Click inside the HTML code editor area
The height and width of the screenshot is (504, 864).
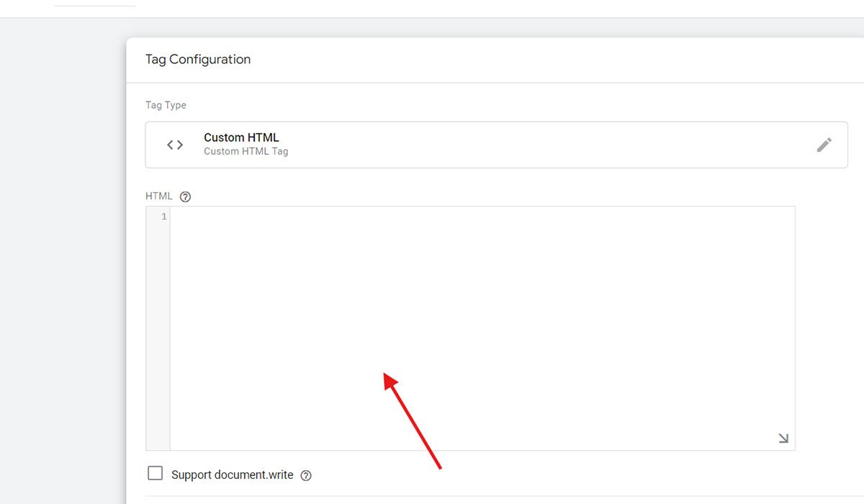click(x=482, y=328)
